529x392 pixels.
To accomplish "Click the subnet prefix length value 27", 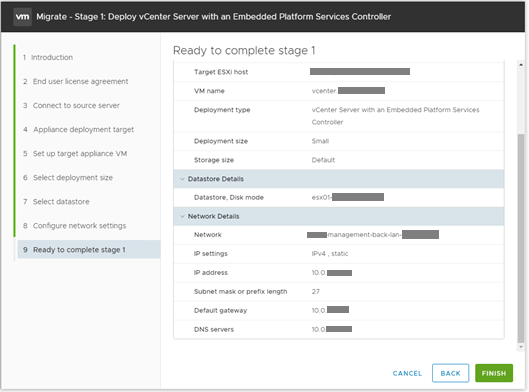I will coord(315,291).
